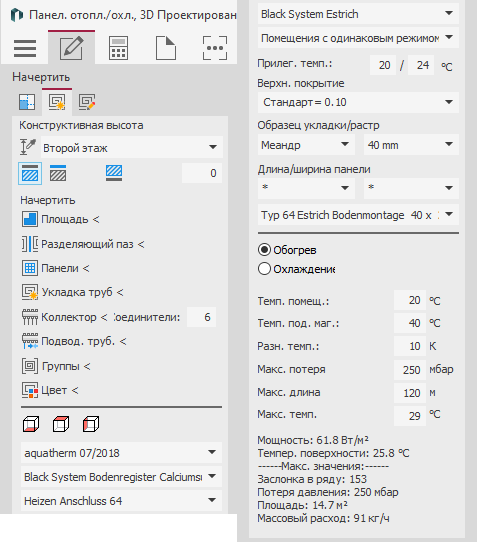Open the blank document page tab

pyautogui.click(x=166, y=48)
